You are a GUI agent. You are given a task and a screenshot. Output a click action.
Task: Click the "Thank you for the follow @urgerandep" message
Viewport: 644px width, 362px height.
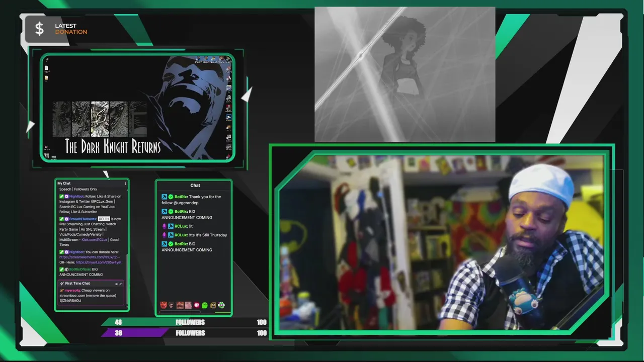[x=191, y=200]
